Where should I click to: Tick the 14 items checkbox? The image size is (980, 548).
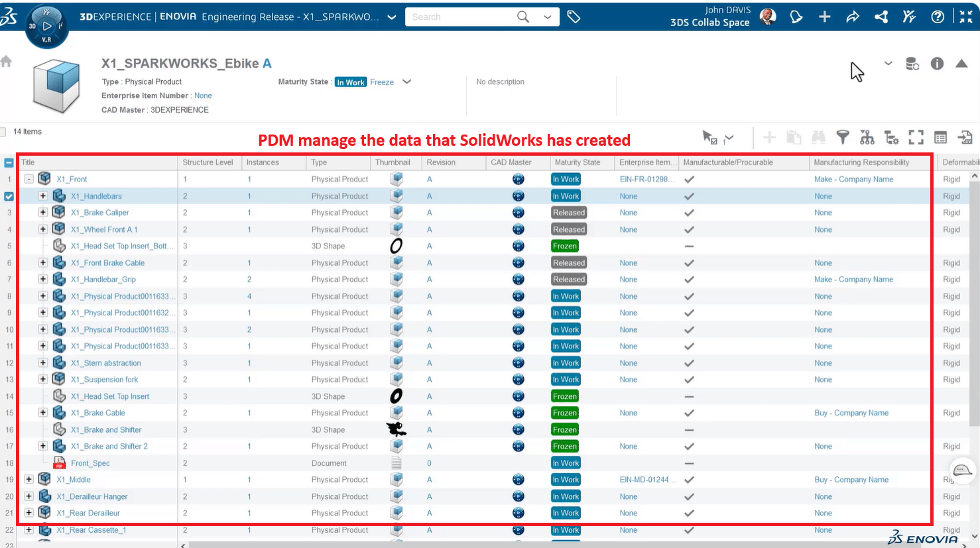click(x=3, y=132)
